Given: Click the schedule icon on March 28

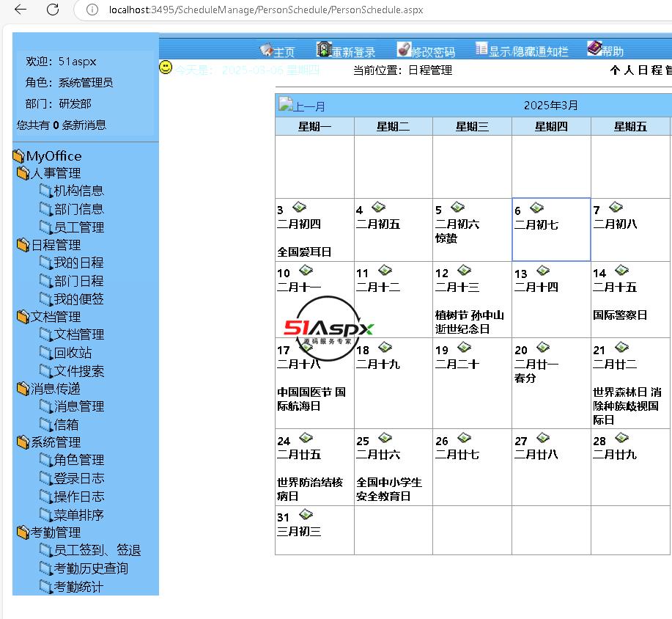Looking at the screenshot, I should click(x=621, y=438).
